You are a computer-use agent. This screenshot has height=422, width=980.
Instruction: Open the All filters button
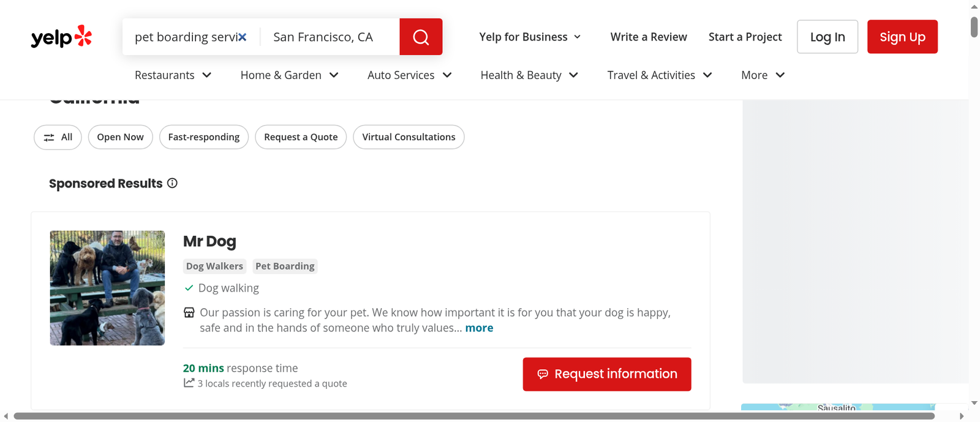click(x=58, y=137)
